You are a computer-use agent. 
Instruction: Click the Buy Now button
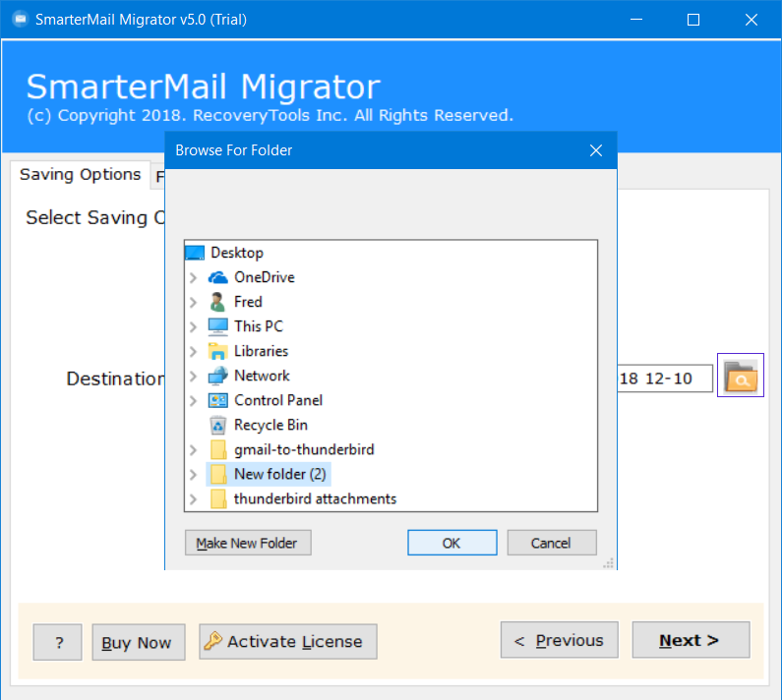click(138, 643)
